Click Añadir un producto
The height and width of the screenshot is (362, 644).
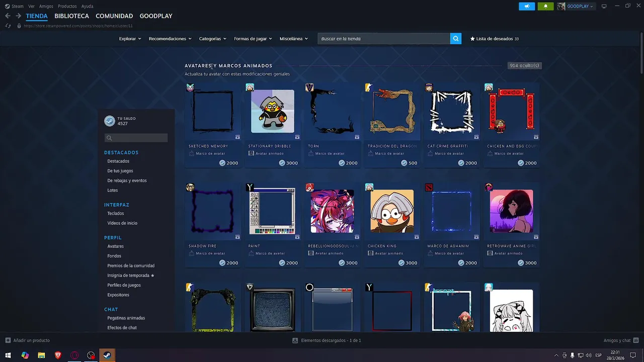[27, 340]
